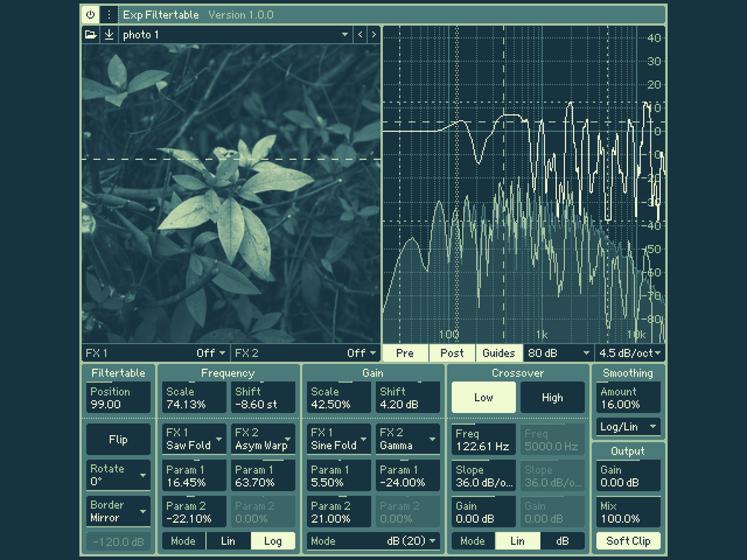Viewport: 747px width, 560px height.
Task: Expand the photo 1 preset dropdown
Action: coord(236,34)
